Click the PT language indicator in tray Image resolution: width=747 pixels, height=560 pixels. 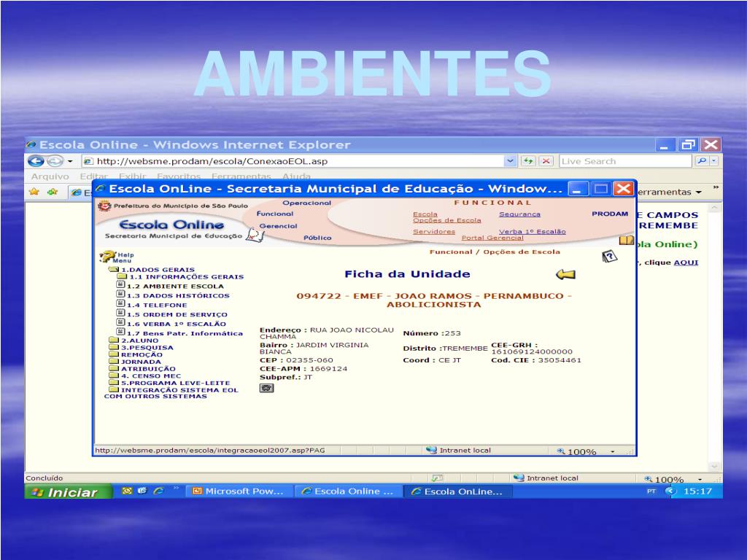tap(651, 491)
